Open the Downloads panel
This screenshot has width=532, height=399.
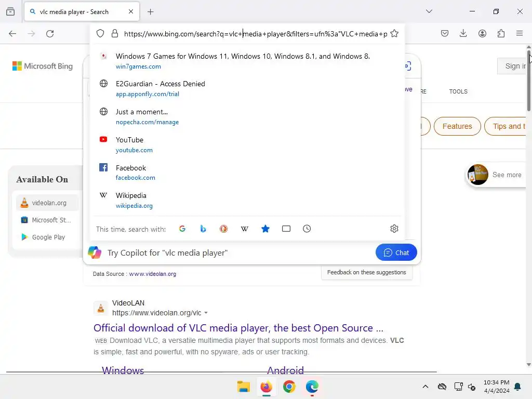click(463, 33)
